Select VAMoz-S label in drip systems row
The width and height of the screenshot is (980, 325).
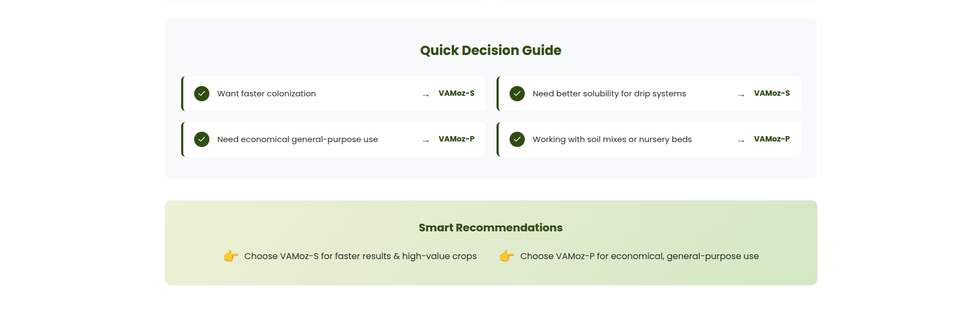[x=772, y=93]
